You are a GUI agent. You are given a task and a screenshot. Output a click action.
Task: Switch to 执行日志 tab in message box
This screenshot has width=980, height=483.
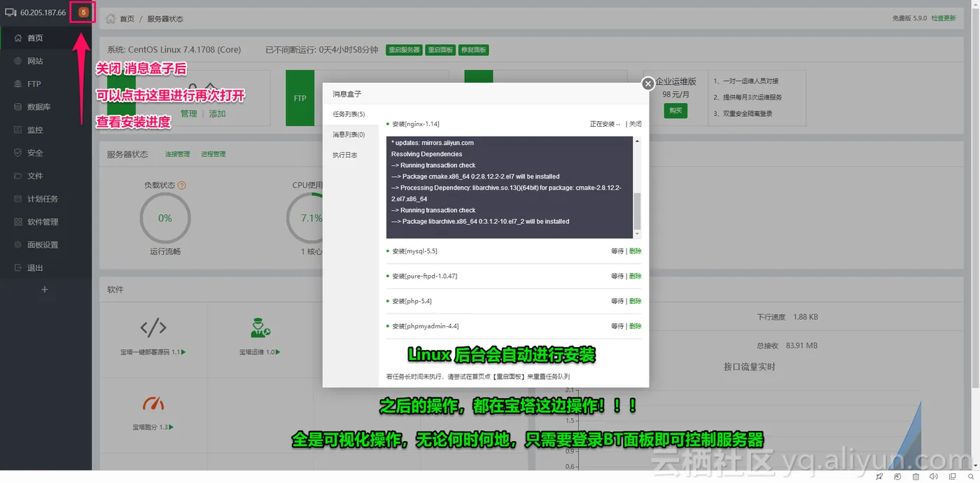point(345,155)
